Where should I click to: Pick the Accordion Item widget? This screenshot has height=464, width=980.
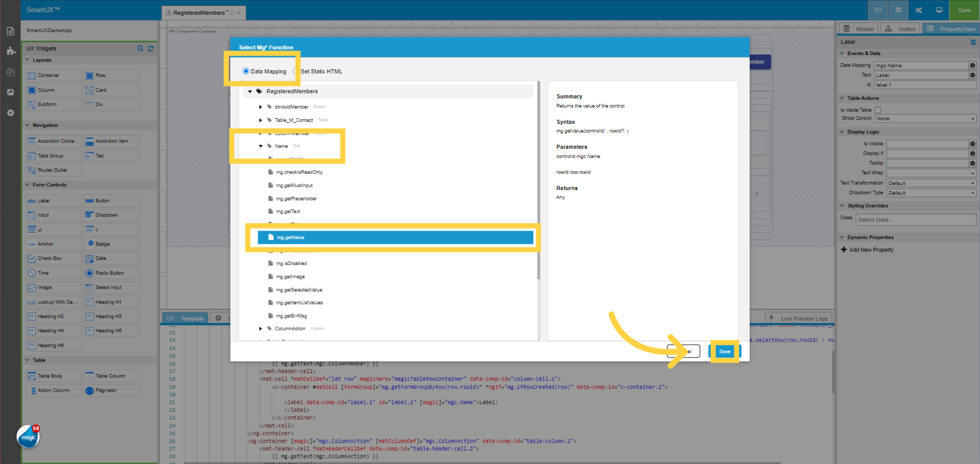[111, 141]
